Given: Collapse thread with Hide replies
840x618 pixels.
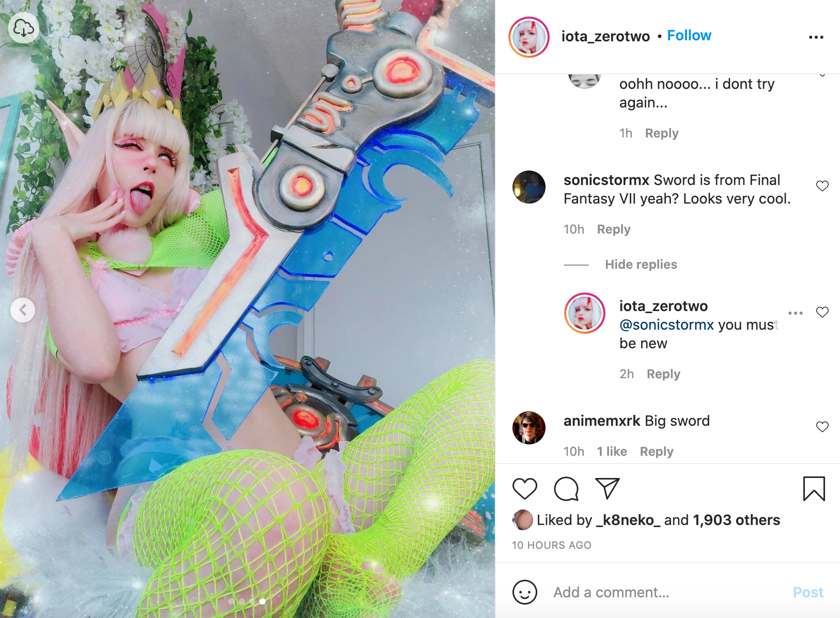Looking at the screenshot, I should 641,265.
